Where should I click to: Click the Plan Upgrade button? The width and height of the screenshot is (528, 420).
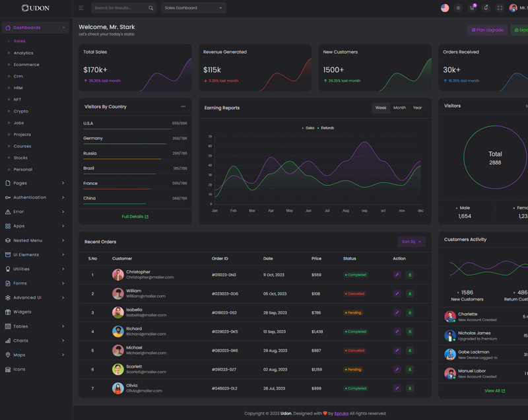pos(487,30)
